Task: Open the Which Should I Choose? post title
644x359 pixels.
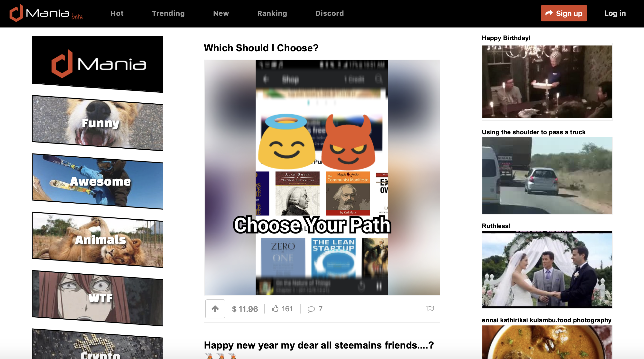Action: pos(261,48)
